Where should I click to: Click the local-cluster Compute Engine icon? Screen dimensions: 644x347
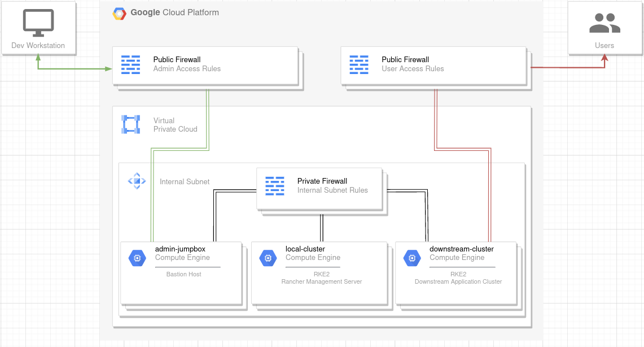tap(268, 258)
